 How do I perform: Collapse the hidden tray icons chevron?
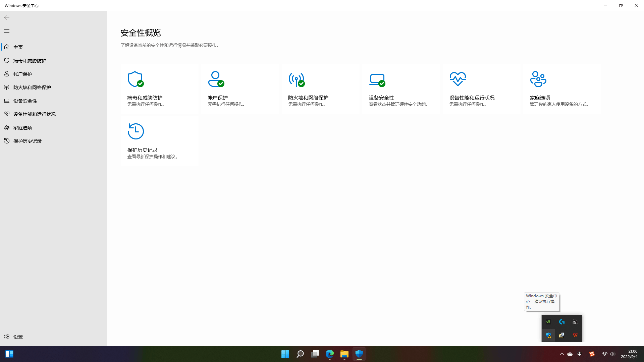[562, 354]
